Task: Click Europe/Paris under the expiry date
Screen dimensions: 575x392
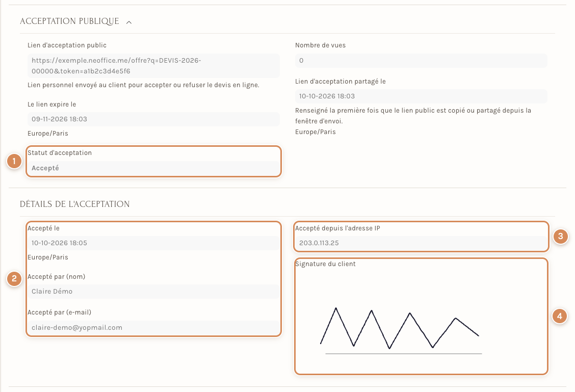Action: (48, 134)
